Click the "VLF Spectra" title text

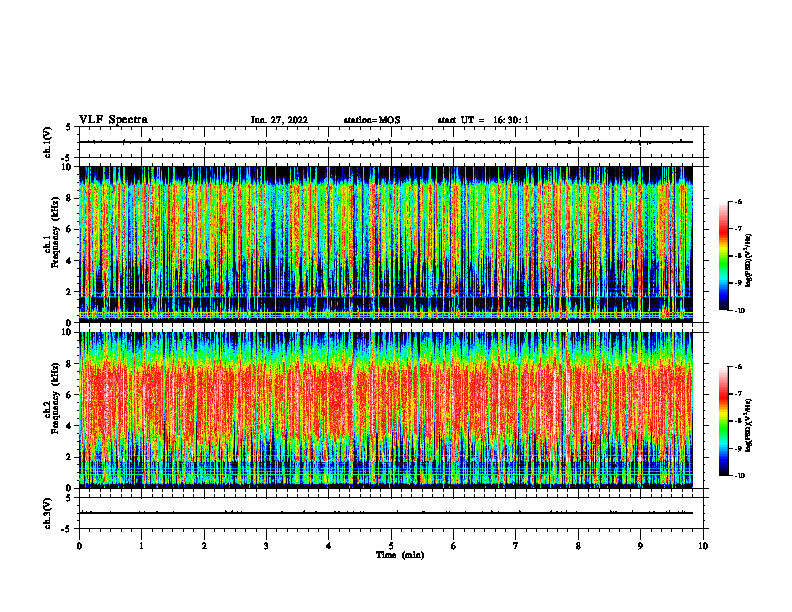113,120
